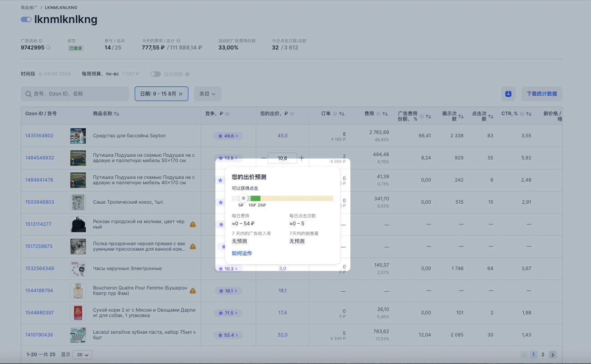Open help icon beside auto-strategy label

click(187, 74)
